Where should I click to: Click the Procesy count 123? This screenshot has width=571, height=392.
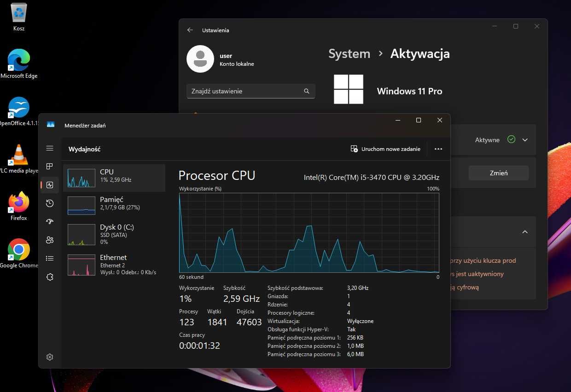(x=186, y=322)
